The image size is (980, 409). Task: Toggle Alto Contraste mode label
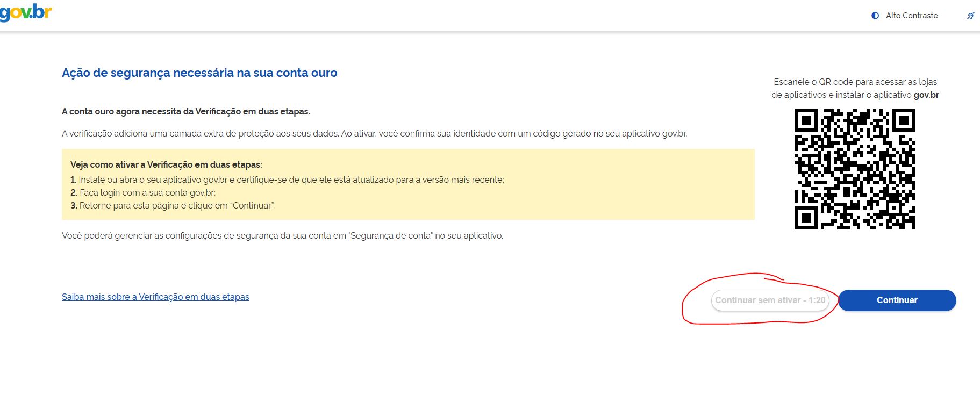912,16
